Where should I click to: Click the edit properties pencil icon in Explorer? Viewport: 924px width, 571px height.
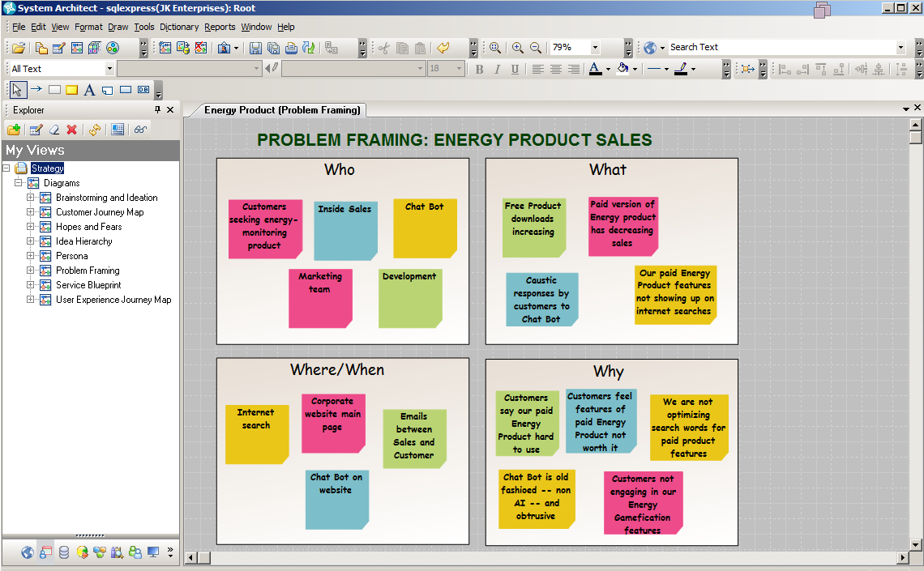(x=36, y=130)
